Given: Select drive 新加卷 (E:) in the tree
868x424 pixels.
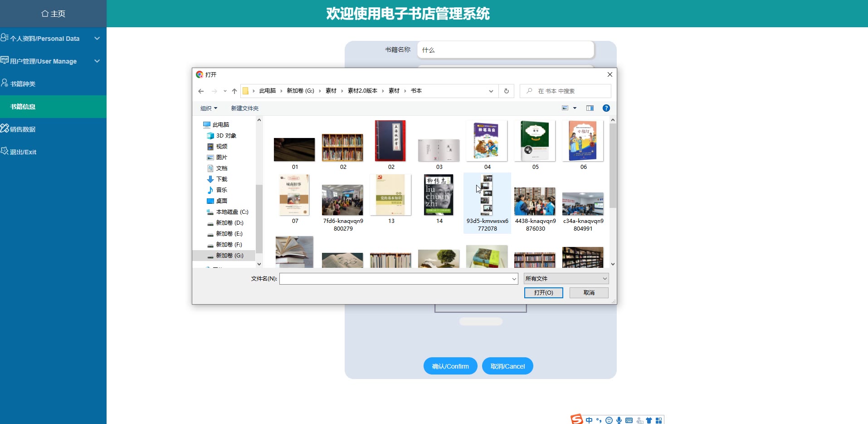Looking at the screenshot, I should click(229, 234).
